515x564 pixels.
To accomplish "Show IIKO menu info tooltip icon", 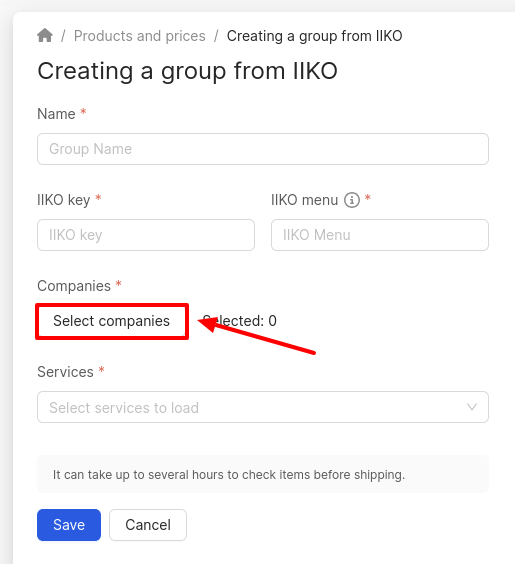I will pos(352,200).
